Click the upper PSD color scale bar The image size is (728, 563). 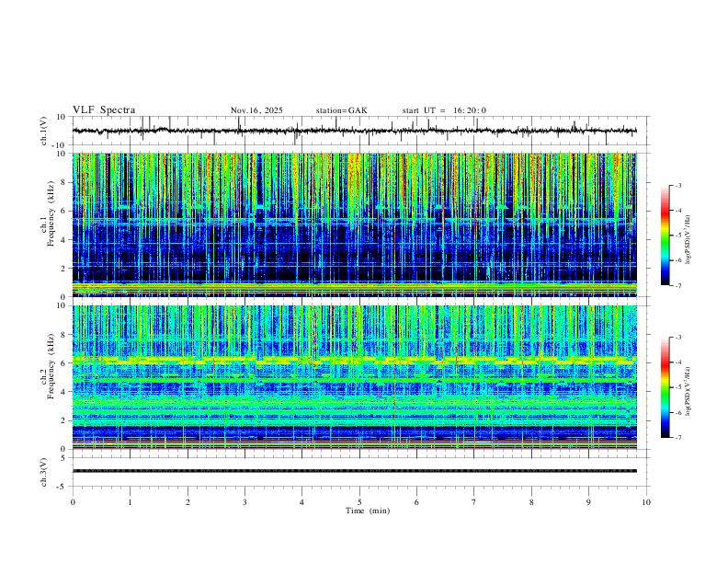pyautogui.click(x=665, y=236)
